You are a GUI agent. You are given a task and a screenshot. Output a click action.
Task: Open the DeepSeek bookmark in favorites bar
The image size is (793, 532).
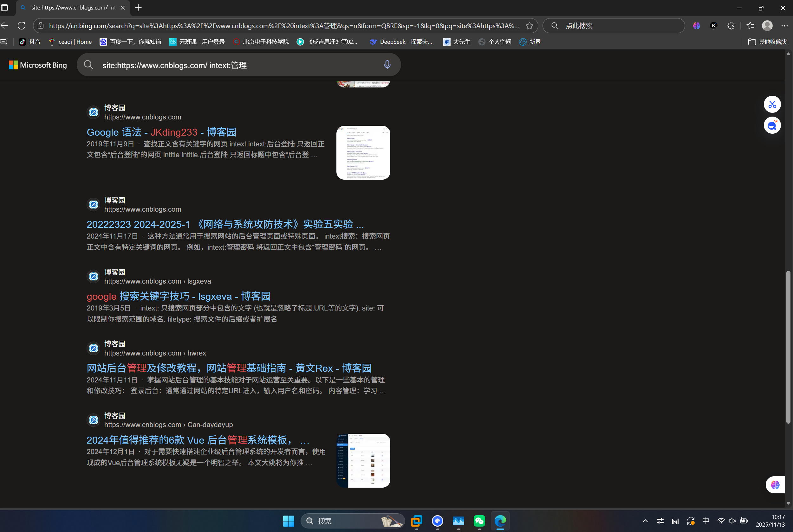click(400, 42)
